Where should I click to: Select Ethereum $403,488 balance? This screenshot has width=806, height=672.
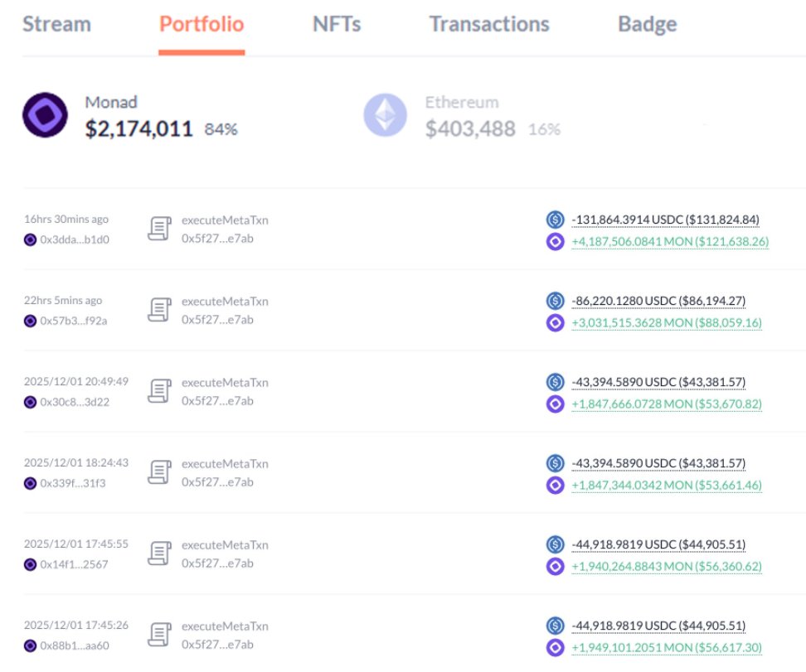coord(470,128)
